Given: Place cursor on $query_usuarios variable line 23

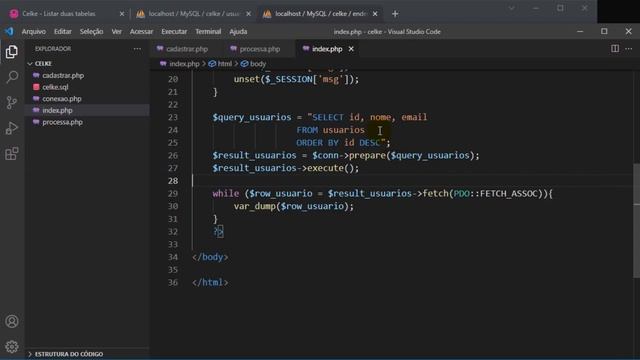Looking at the screenshot, I should tap(252, 117).
